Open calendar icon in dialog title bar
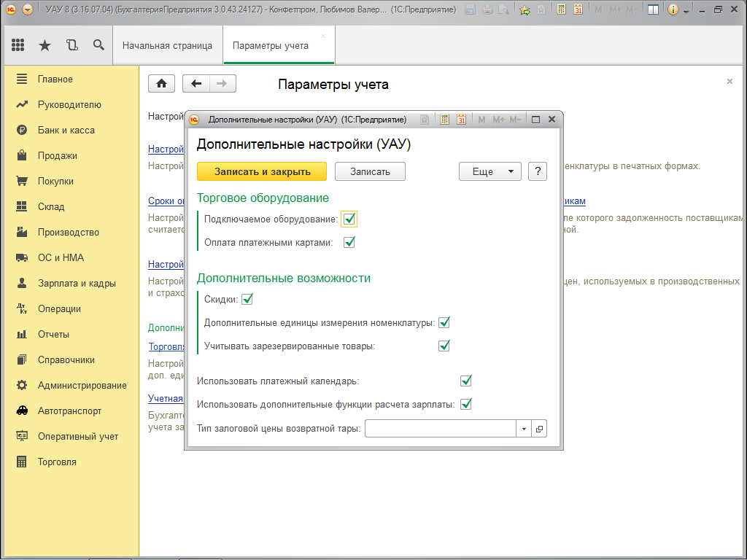Viewport: 747px width, 560px height. click(461, 120)
